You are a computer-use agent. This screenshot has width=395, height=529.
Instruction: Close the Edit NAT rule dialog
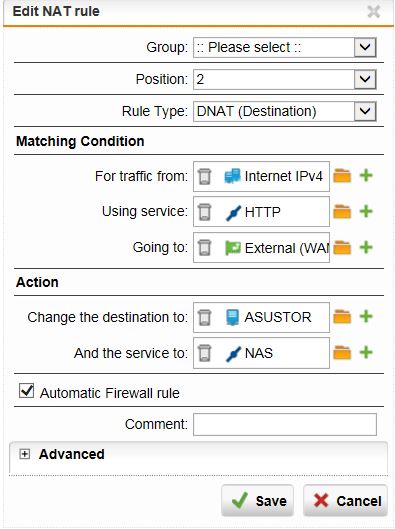[374, 11]
